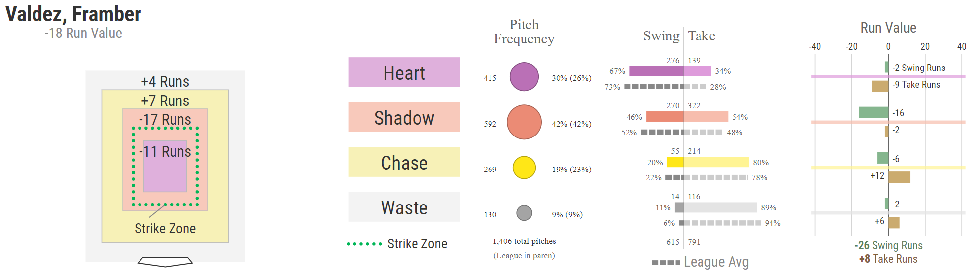The width and height of the screenshot is (980, 273).
Task: Click the Valdez, Framber player name heading
Action: (x=73, y=14)
